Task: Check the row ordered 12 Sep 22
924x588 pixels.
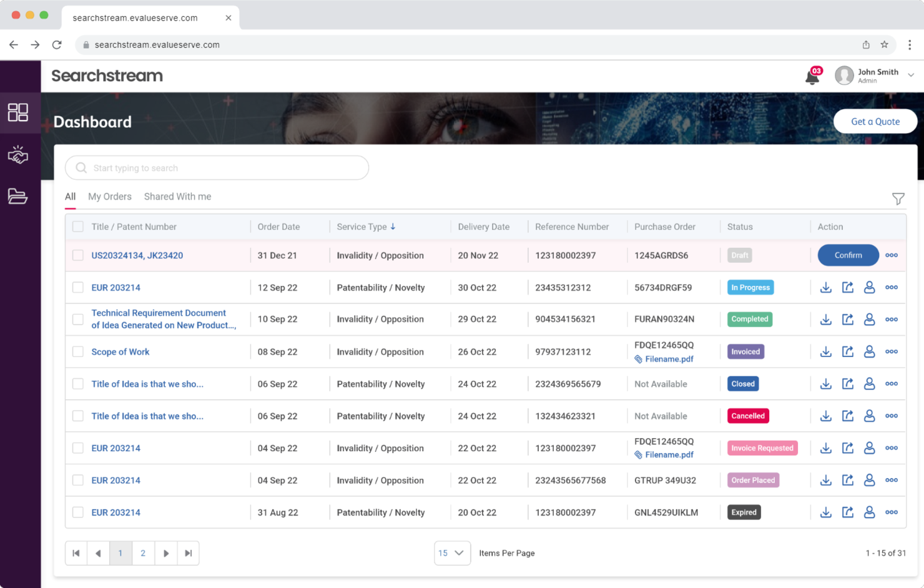Action: tap(78, 288)
